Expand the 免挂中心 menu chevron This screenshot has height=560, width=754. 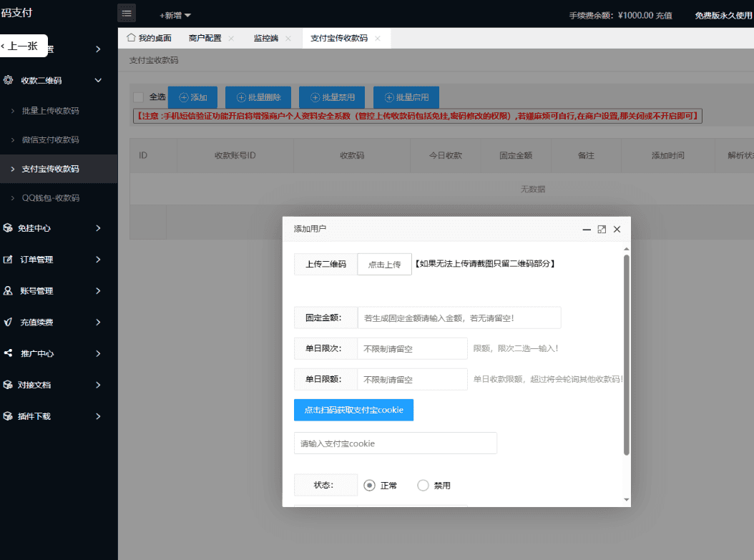[98, 228]
